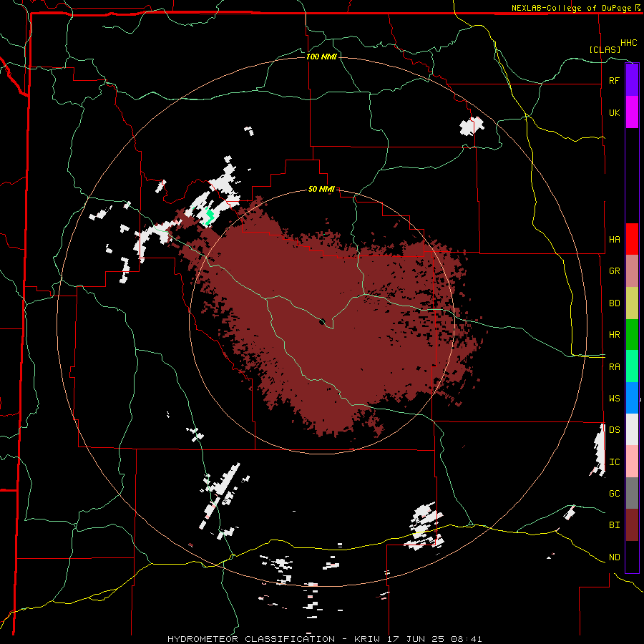Click the red HA legend color swatch
The height and width of the screenshot is (644, 644).
pyautogui.click(x=632, y=239)
